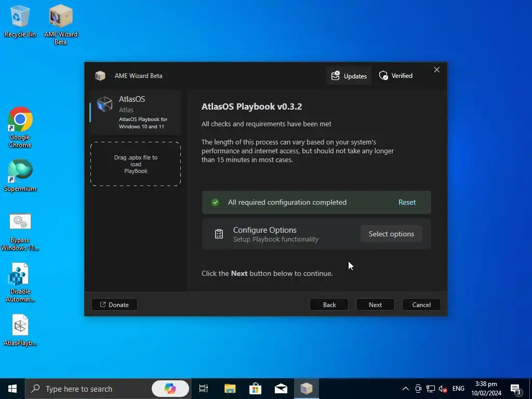Click the 'Setup Playbook functionality' subtitle
Viewport: 532px width, 399px height.
point(275,239)
